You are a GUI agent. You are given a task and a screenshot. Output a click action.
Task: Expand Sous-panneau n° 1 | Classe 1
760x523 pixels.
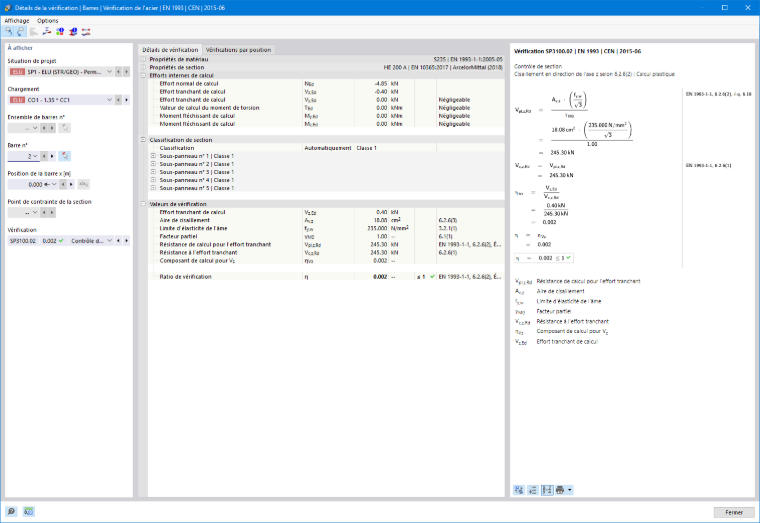tap(153, 156)
